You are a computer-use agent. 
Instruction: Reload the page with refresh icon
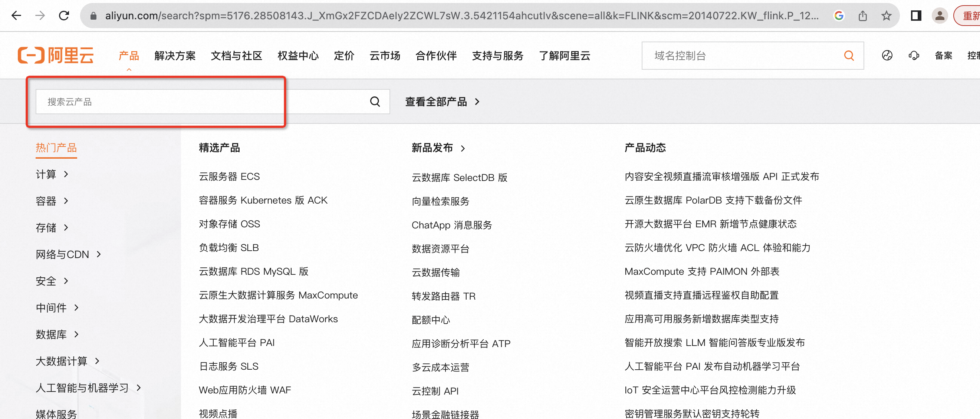pos(64,16)
